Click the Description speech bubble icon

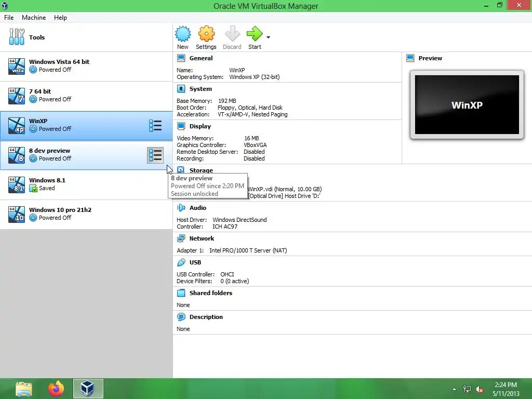point(181,317)
